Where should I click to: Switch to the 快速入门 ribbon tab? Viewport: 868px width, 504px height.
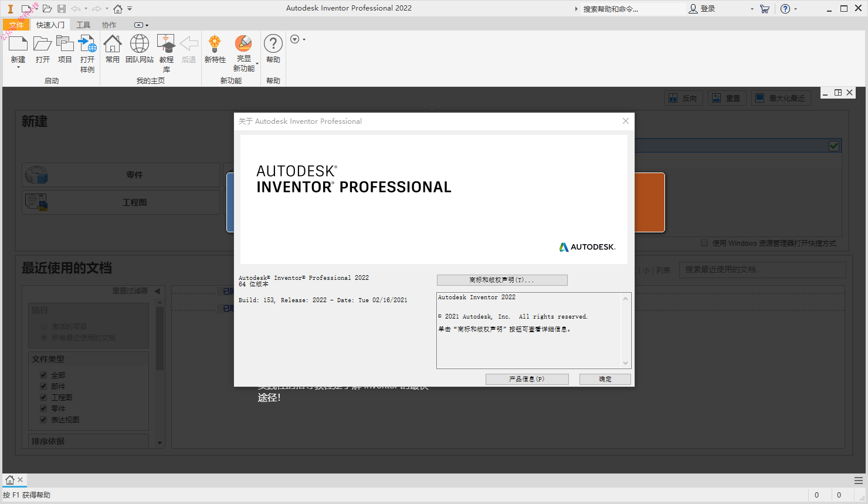50,25
